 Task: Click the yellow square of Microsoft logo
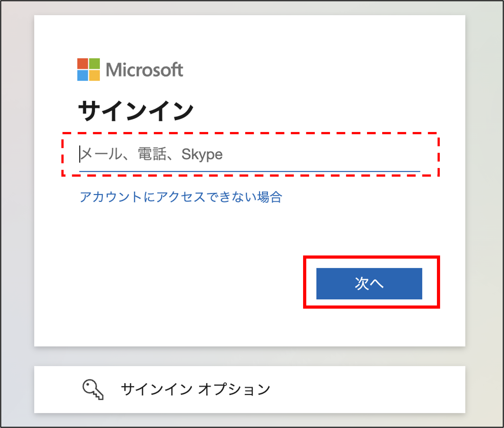tap(94, 75)
